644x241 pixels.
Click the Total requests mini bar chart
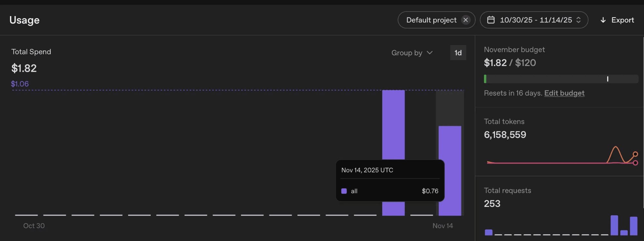(x=561, y=225)
